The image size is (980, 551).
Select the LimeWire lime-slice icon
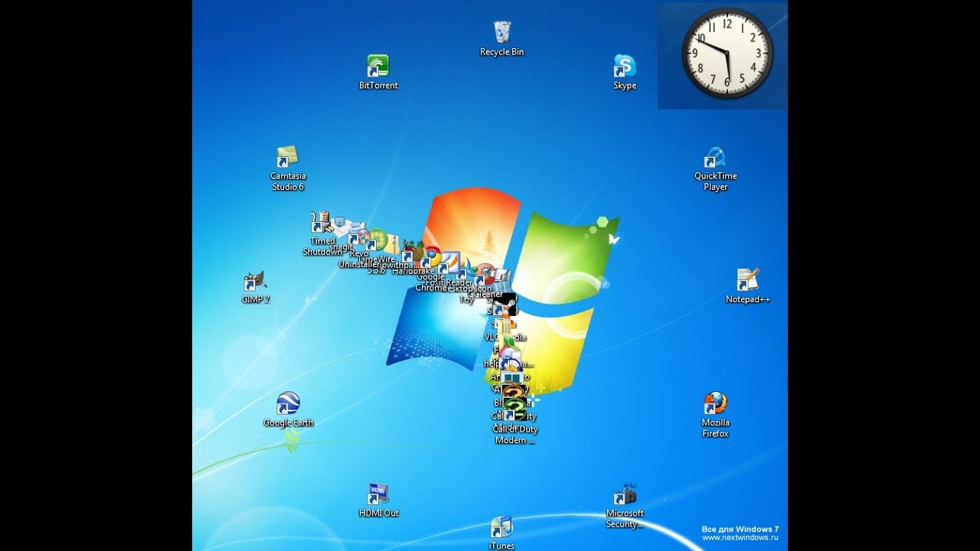376,240
